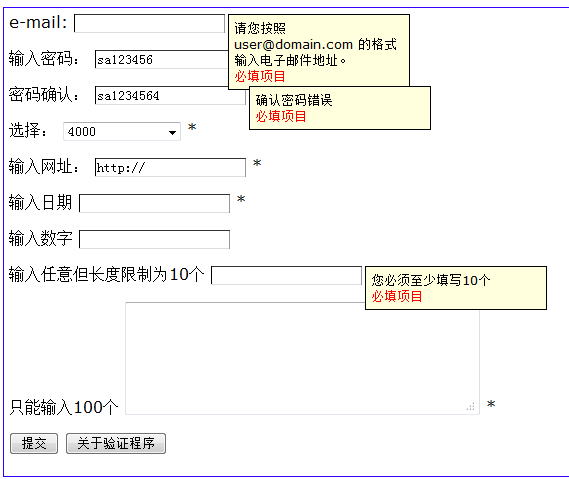Click the 确认密码错误 tooltip message
Viewport: 569px width, 479px height.
pos(294,100)
